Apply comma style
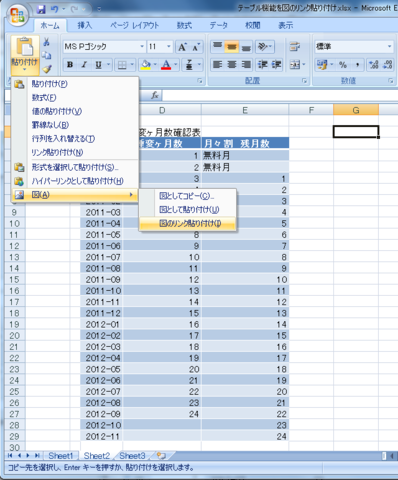This screenshot has width=398, height=480. tap(357, 65)
